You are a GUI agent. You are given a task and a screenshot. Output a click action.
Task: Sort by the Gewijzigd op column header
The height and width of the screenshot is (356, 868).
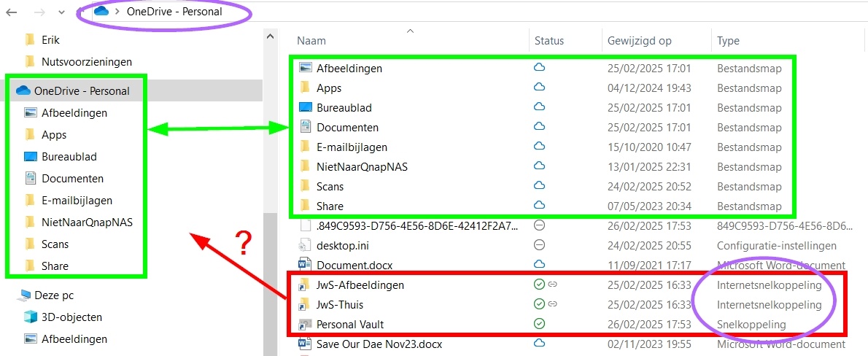point(640,40)
